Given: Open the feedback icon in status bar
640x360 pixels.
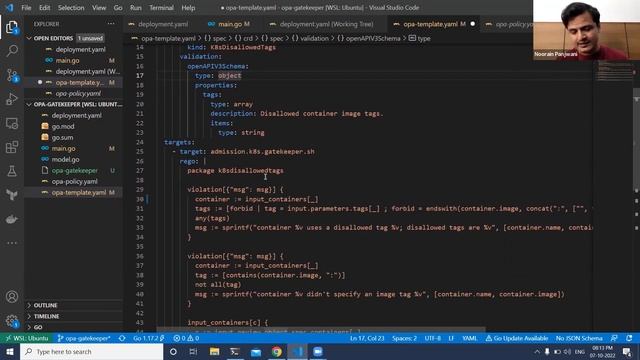Looking at the screenshot, I should tap(614, 338).
